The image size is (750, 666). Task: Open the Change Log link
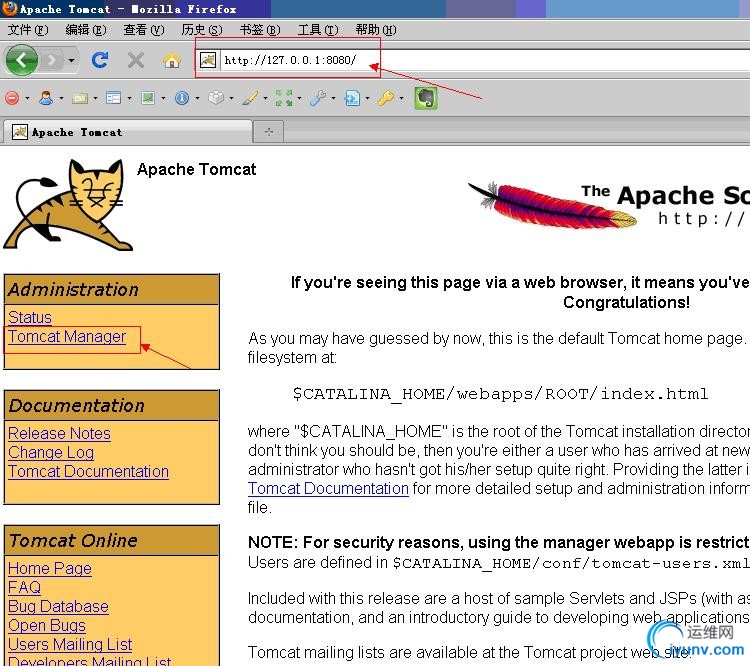[51, 452]
